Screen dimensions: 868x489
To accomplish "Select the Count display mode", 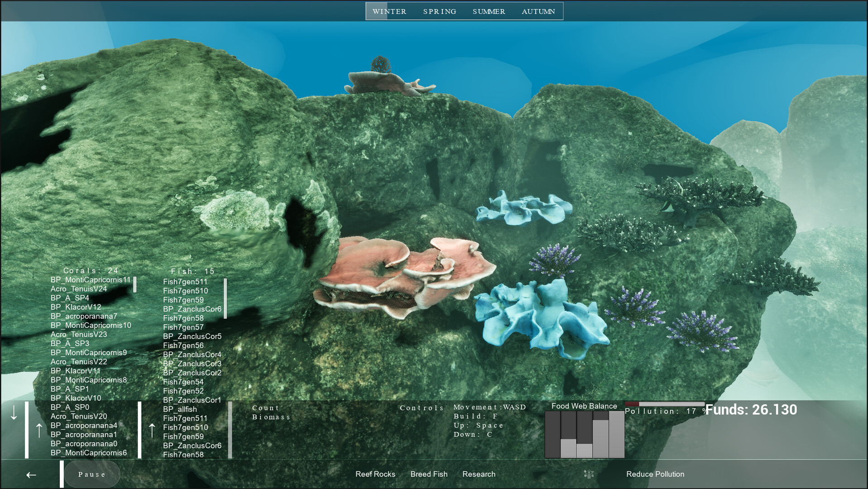I will point(266,408).
